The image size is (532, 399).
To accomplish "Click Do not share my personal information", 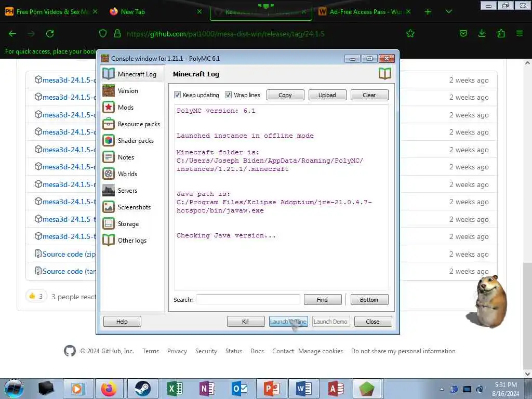I will 403,351.
